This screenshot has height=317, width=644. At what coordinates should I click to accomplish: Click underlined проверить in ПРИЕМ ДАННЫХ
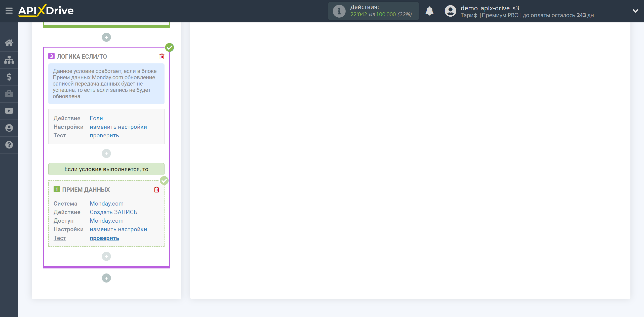pyautogui.click(x=104, y=238)
